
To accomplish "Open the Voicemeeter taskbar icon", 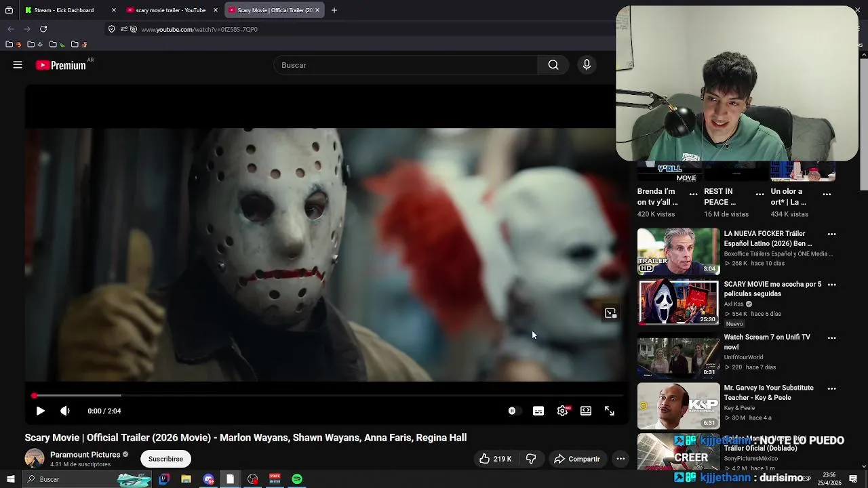I will click(275, 479).
